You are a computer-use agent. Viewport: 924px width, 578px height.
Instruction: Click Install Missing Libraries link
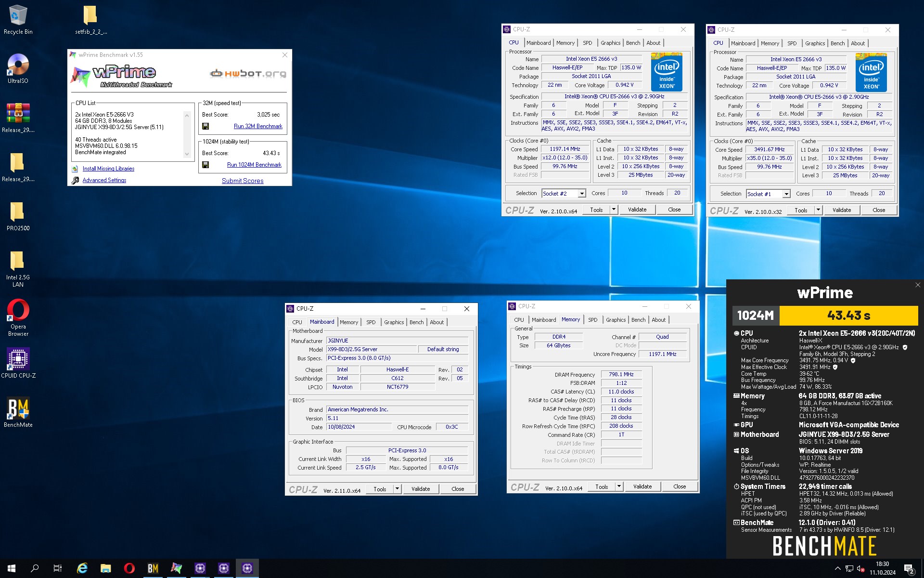[x=108, y=169]
